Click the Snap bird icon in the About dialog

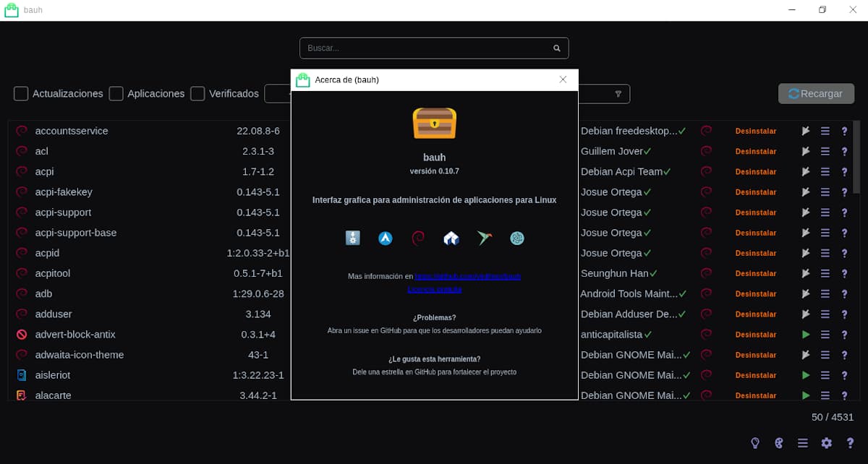484,238
